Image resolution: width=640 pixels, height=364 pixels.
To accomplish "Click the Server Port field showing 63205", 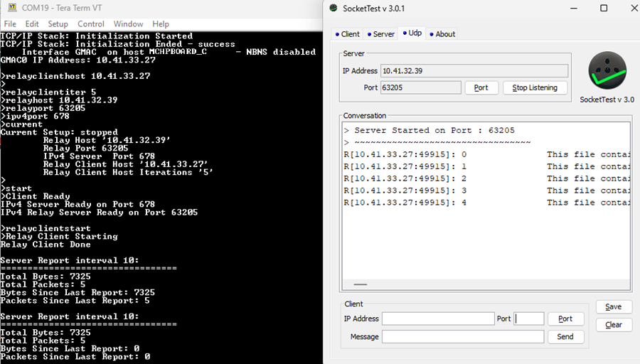I will pyautogui.click(x=421, y=87).
